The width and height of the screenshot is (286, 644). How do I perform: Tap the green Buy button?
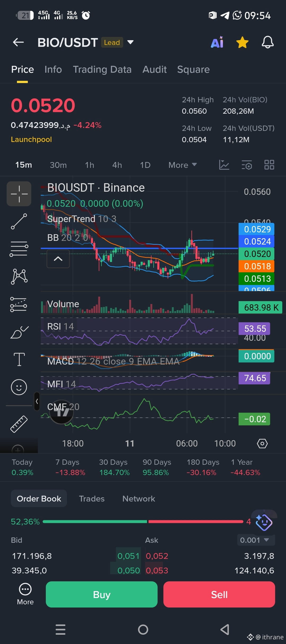[x=102, y=594]
